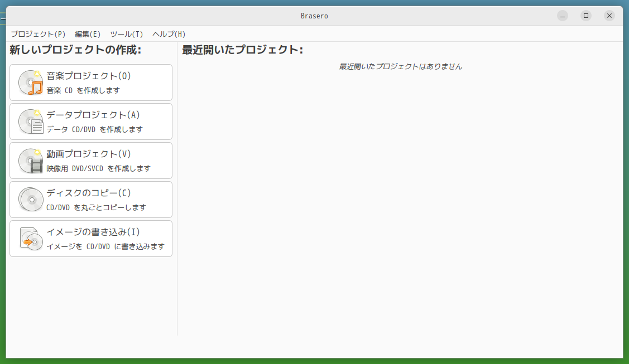This screenshot has height=364, width=629.
Task: Open the ツール(T) menu
Action: pos(125,34)
